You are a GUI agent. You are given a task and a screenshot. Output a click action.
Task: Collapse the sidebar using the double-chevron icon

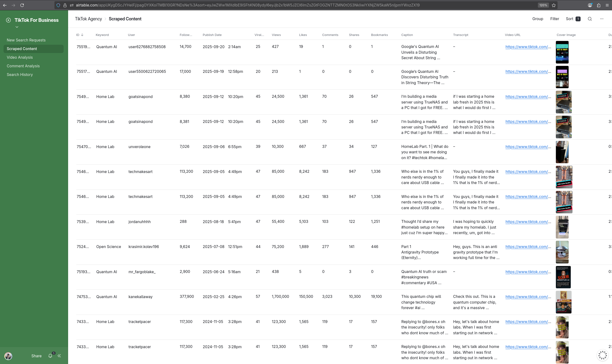(59, 356)
